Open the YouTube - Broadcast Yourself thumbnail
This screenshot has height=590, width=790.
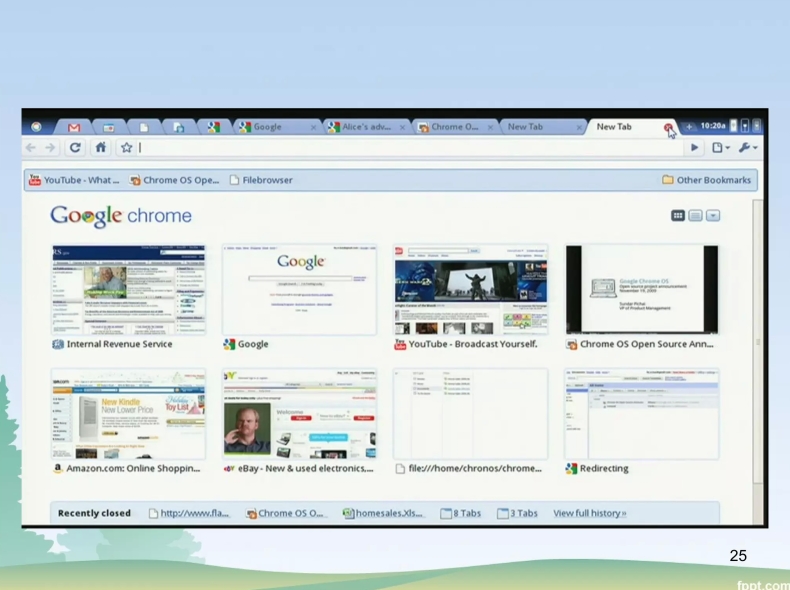click(x=471, y=290)
